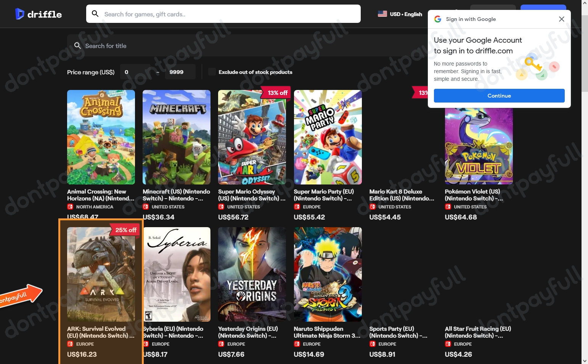Open Syberia (EU) Nintendo Switch listing

(177, 274)
